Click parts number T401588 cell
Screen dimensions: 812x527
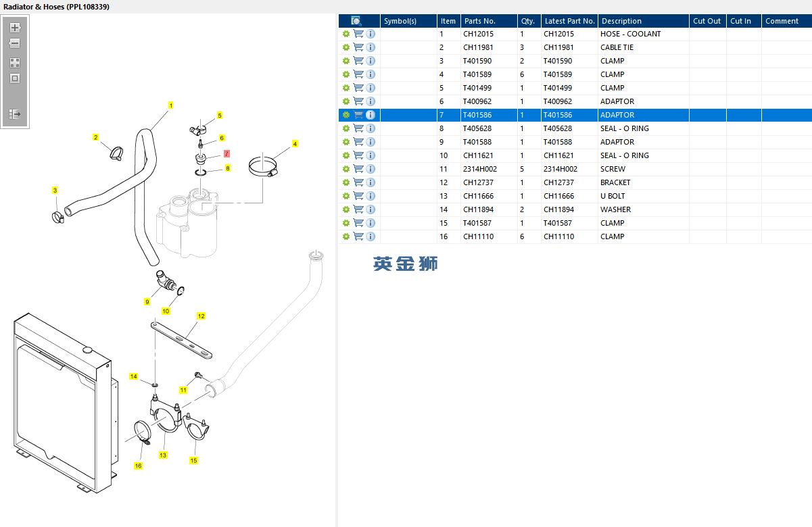[489, 142]
